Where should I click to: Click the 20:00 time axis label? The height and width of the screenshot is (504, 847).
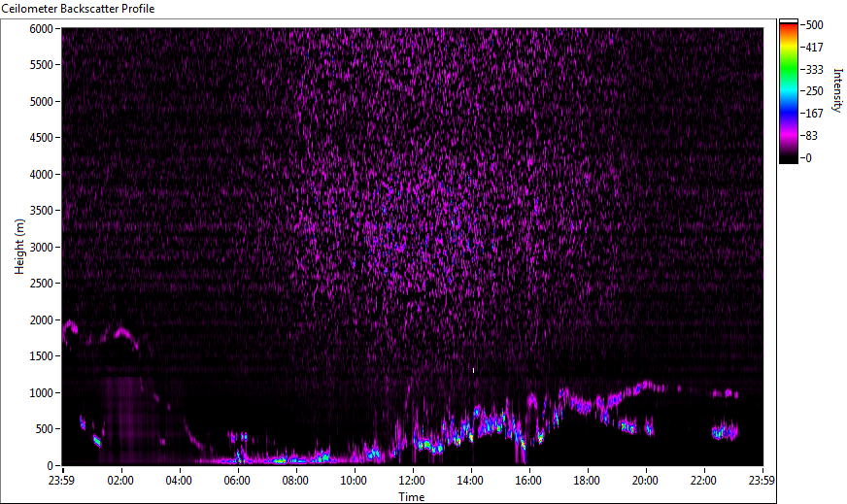[x=646, y=481]
